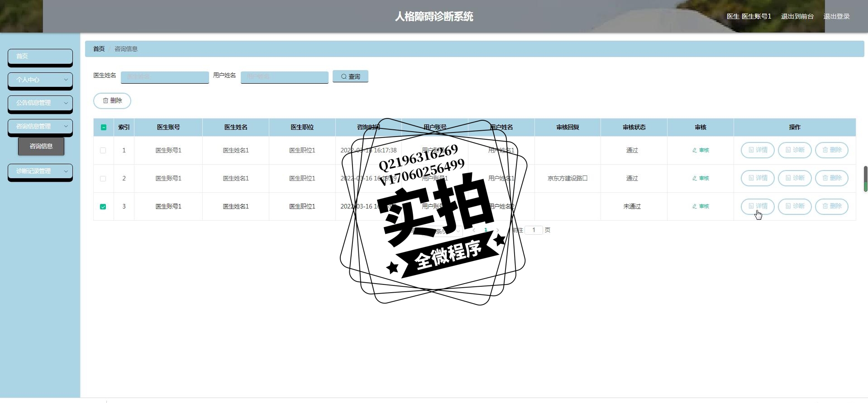Click 审核 edit link in row 1
This screenshot has height=403, width=868.
pos(701,150)
